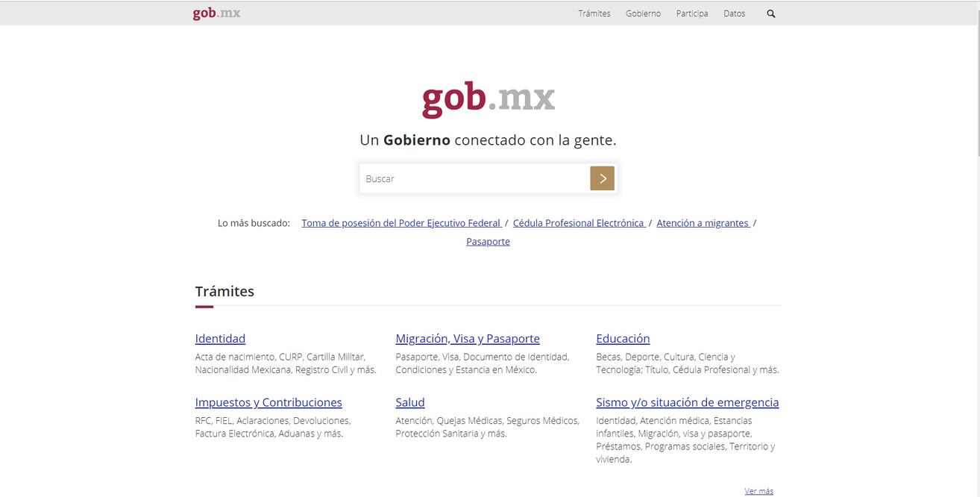The image size is (980, 497).
Task: Select Participa in the top navigation
Action: [x=692, y=13]
